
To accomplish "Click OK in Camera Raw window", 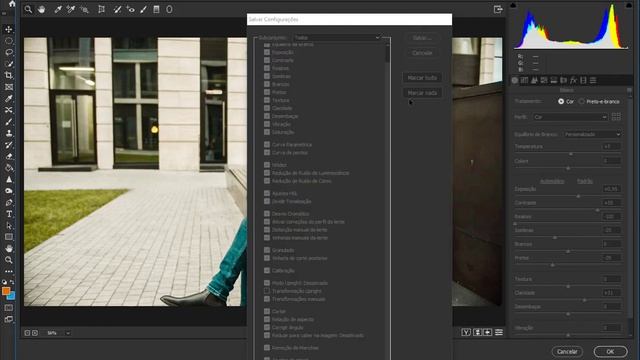I will [610, 351].
